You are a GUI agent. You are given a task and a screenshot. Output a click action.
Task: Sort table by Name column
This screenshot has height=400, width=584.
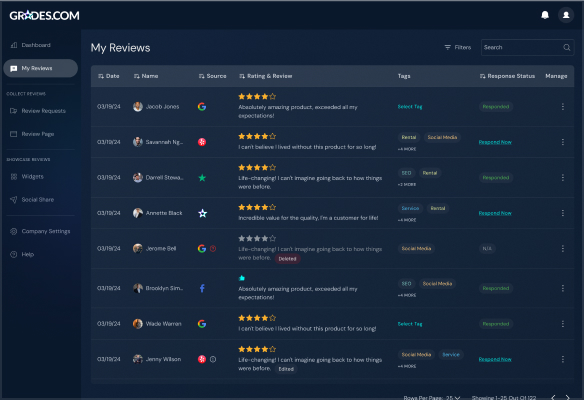pyautogui.click(x=146, y=76)
